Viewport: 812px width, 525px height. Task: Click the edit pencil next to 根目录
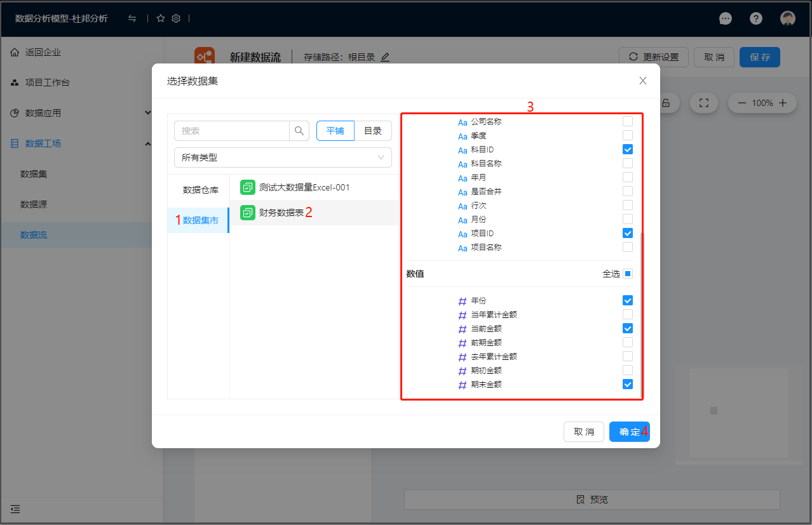pyautogui.click(x=385, y=57)
